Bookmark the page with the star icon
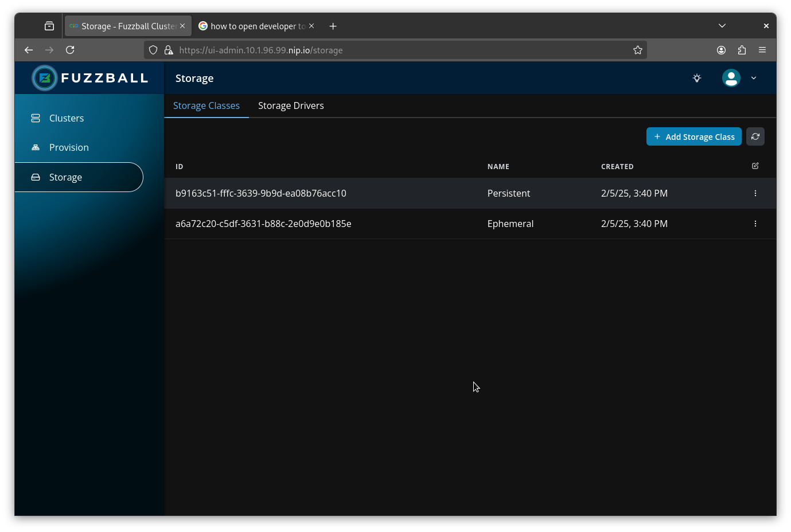Screen dimensions: 791x532 (637, 50)
